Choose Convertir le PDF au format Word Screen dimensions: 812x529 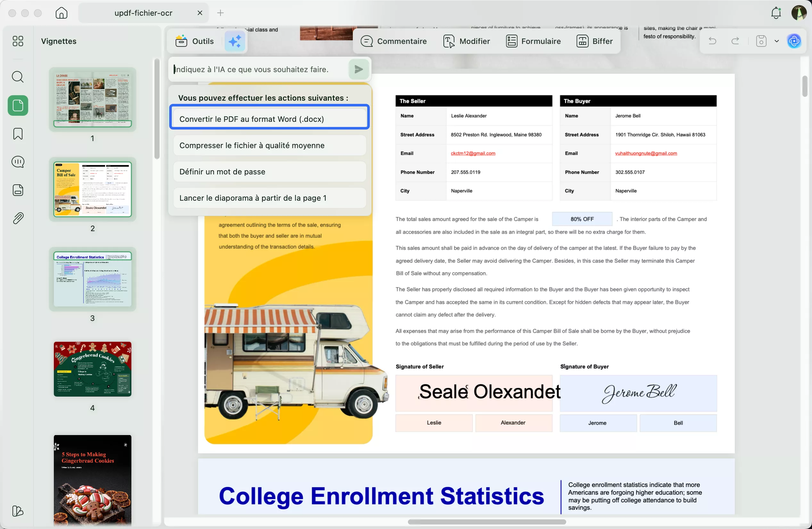tap(269, 119)
